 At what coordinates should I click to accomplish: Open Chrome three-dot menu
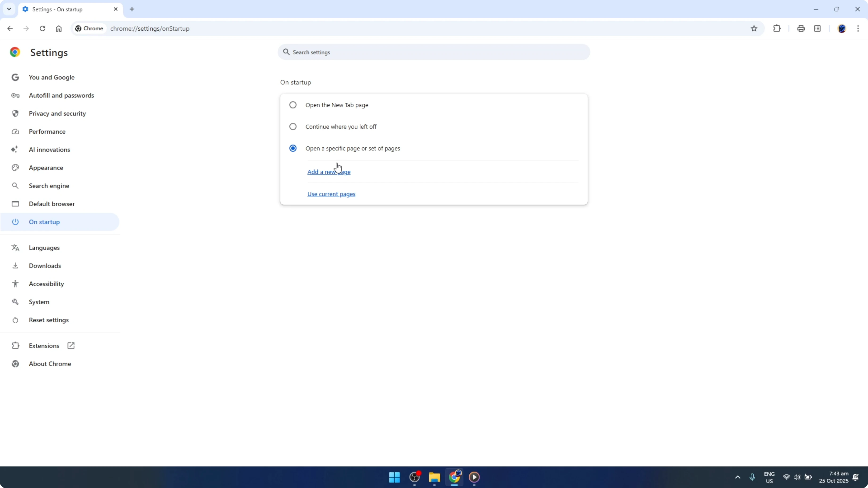click(x=858, y=29)
